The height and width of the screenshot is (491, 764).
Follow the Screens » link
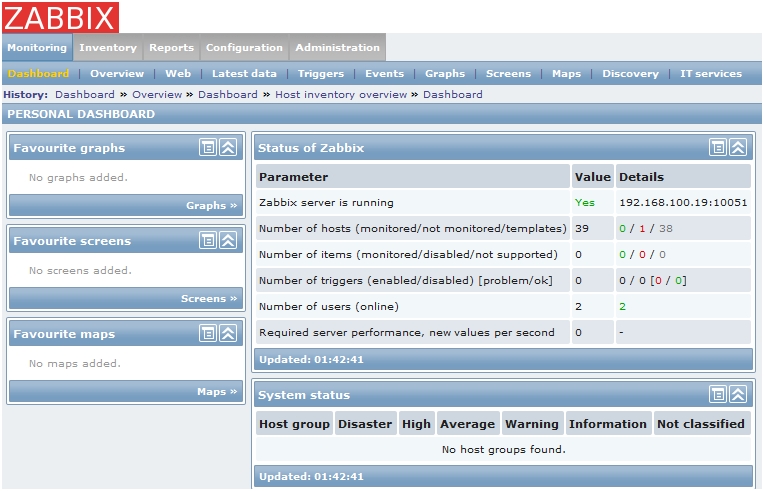pos(209,299)
